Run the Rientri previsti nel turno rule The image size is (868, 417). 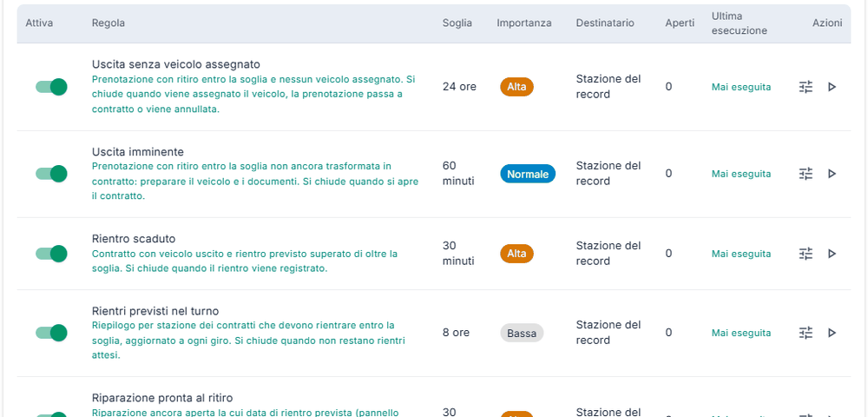point(832,333)
